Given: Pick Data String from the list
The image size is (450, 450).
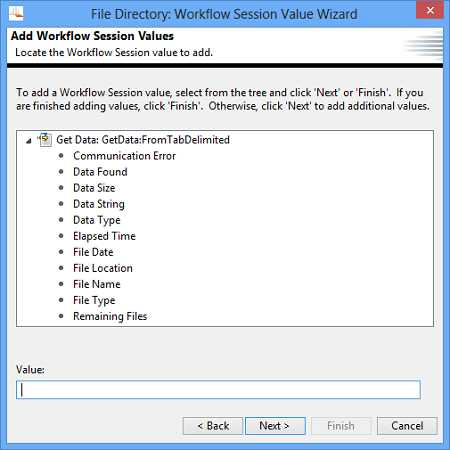Looking at the screenshot, I should (x=99, y=204).
